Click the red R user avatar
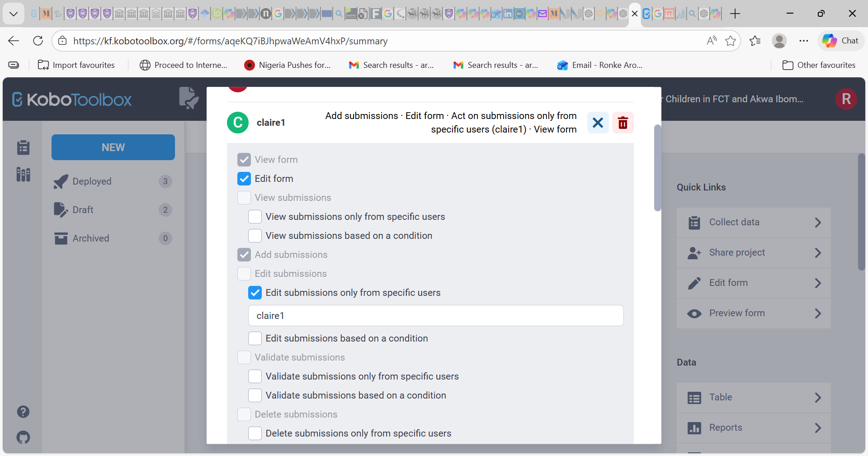This screenshot has height=456, width=868. [846, 99]
